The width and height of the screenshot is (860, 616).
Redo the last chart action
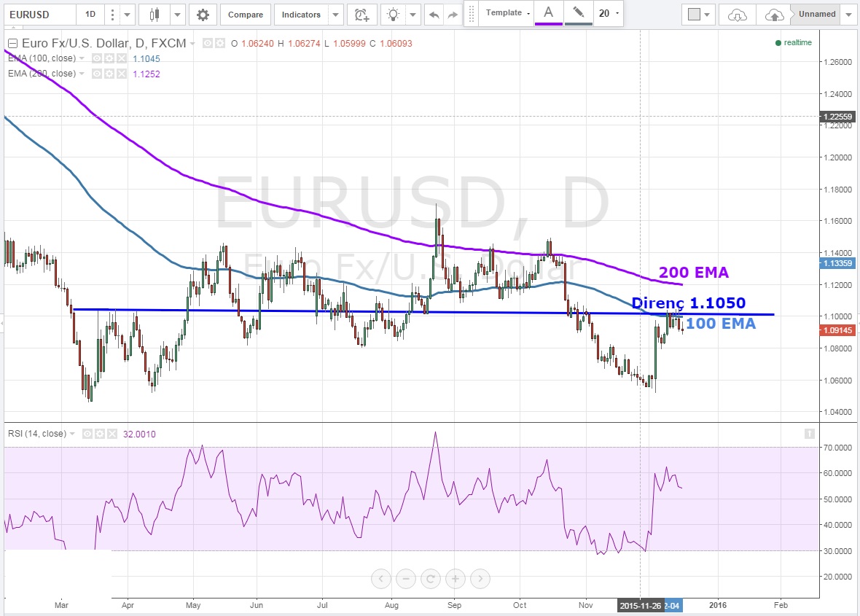click(x=453, y=15)
